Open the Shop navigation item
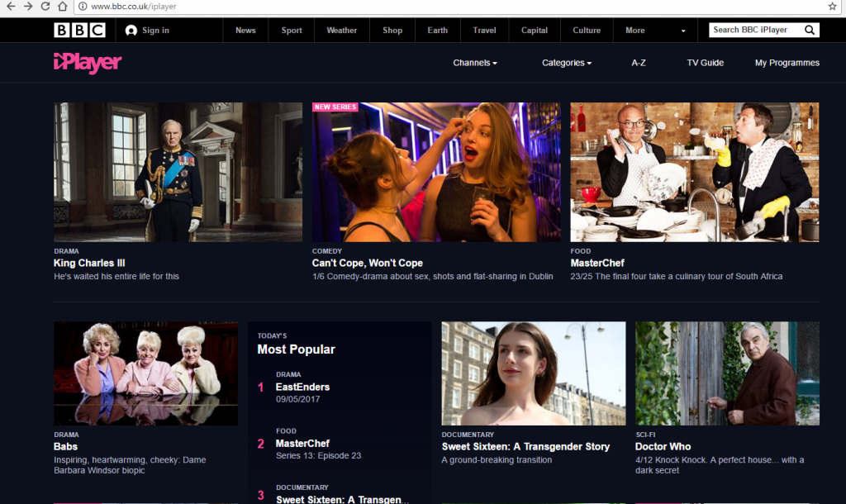Image resolution: width=846 pixels, height=504 pixels. tap(392, 31)
